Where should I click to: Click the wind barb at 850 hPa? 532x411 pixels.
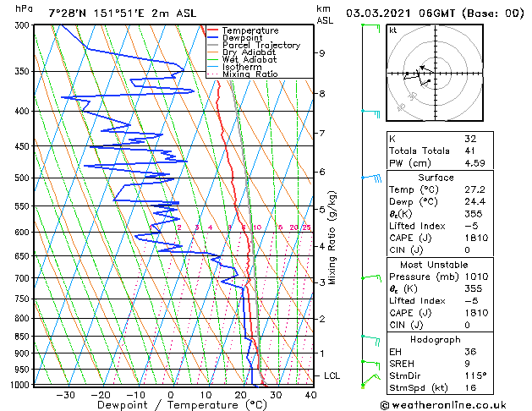point(370,340)
